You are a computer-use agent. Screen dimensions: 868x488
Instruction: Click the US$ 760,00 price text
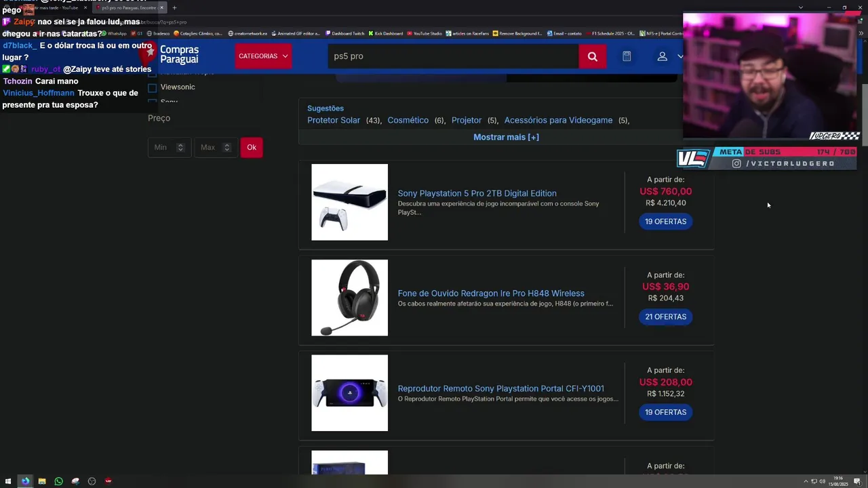(x=665, y=191)
